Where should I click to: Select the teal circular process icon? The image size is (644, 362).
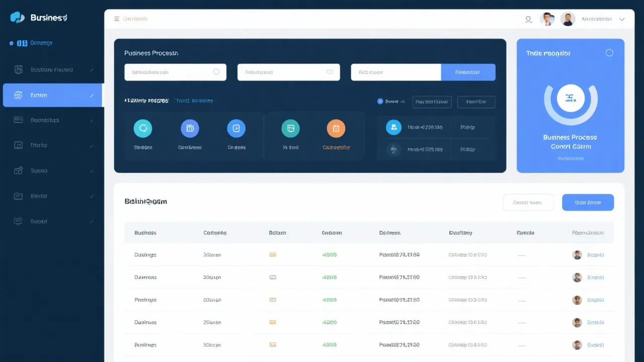pos(290,129)
